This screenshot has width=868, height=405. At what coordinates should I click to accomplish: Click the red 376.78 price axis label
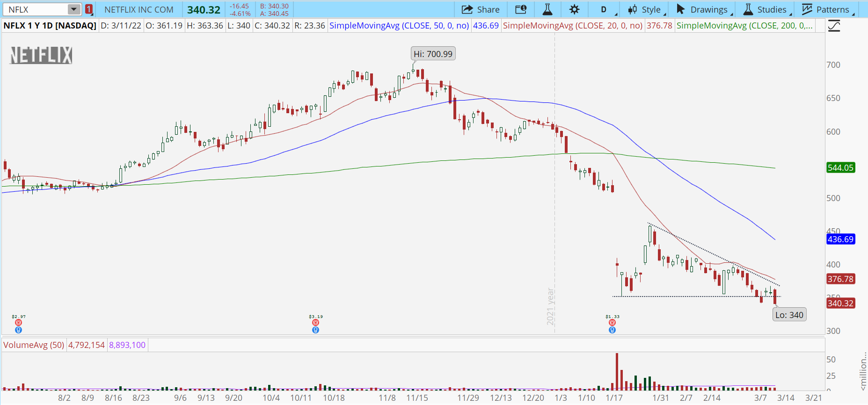[840, 279]
